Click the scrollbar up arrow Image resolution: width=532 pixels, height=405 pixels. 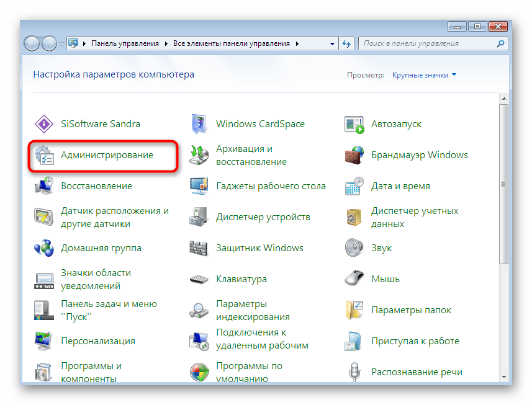pyautogui.click(x=504, y=99)
